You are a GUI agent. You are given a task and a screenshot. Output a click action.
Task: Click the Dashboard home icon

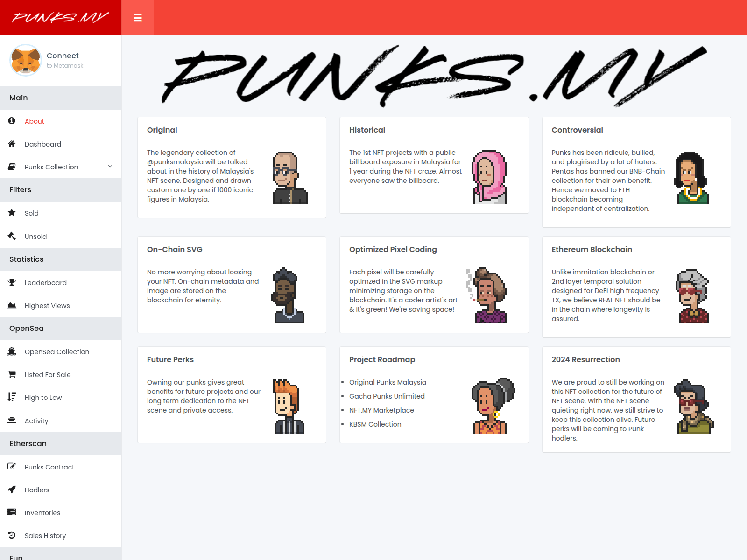click(x=12, y=144)
